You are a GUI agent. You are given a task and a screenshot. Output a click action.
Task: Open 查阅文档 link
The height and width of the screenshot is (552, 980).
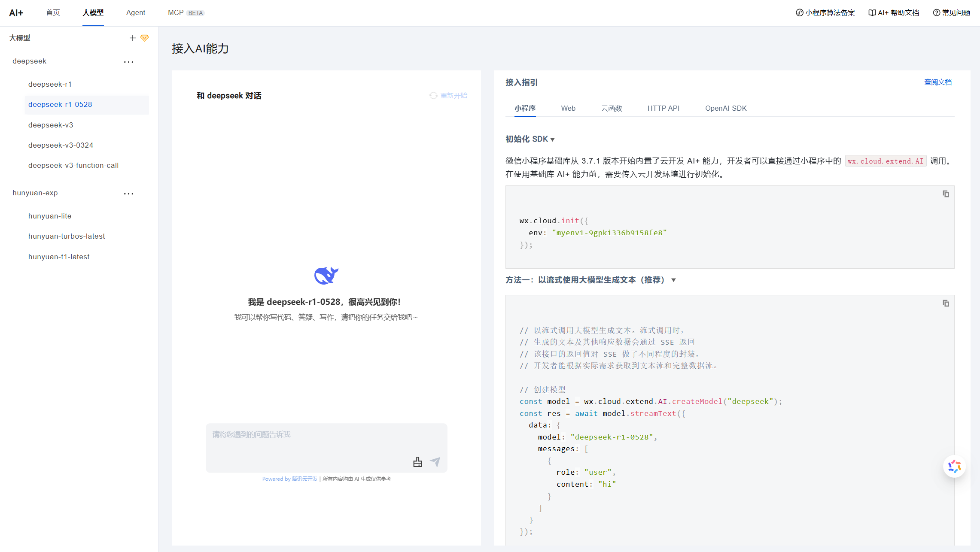(x=938, y=82)
